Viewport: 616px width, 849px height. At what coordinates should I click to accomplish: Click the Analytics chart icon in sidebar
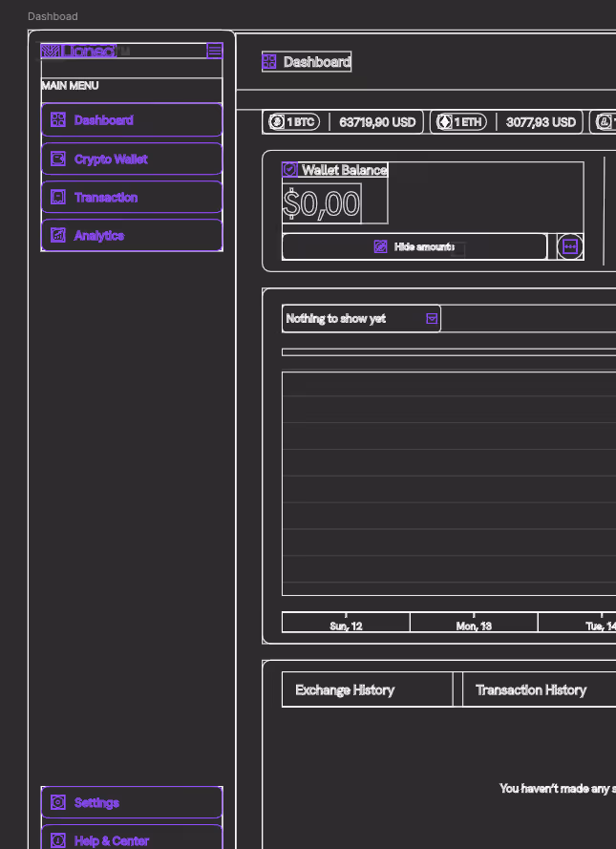(58, 235)
